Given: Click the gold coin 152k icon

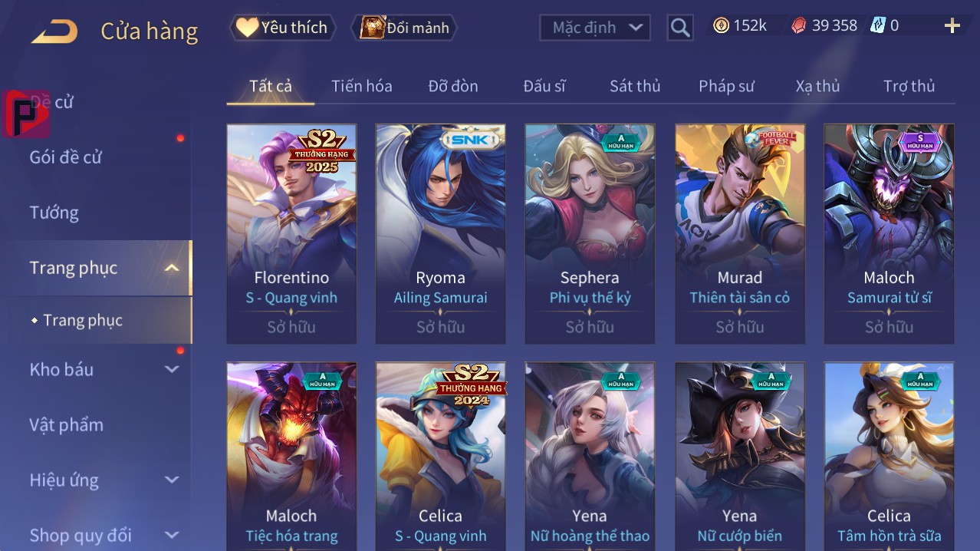Looking at the screenshot, I should [x=721, y=25].
